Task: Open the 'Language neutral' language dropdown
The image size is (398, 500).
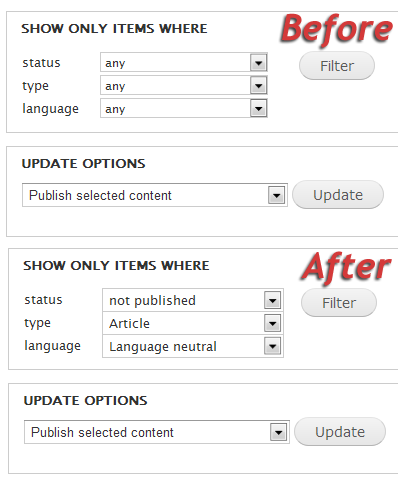Action: [193, 346]
